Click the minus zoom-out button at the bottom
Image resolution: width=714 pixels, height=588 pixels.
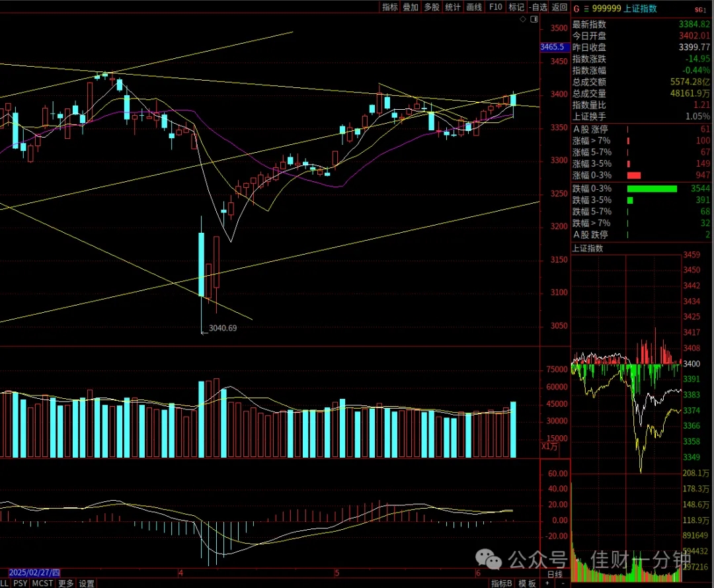563,583
